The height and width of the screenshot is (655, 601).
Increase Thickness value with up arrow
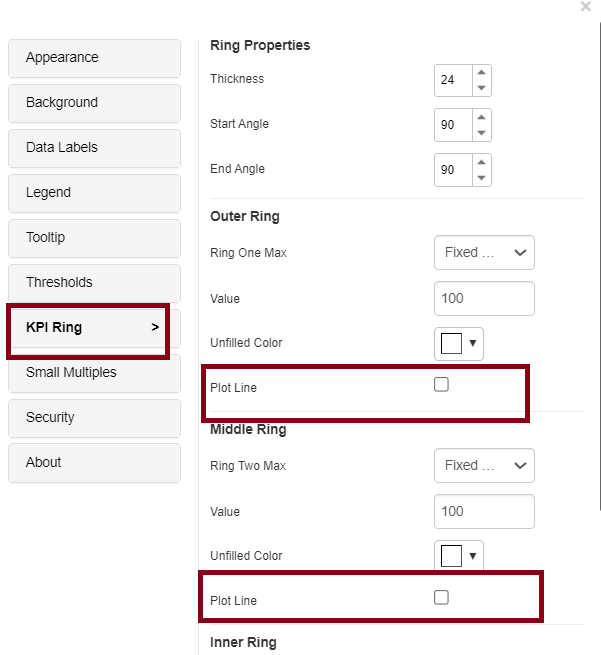481,73
